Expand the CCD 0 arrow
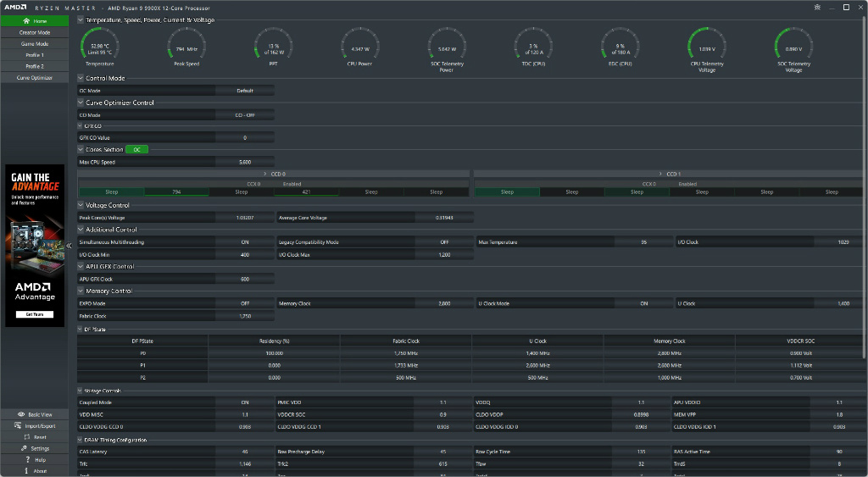868x477 pixels. (x=265, y=174)
